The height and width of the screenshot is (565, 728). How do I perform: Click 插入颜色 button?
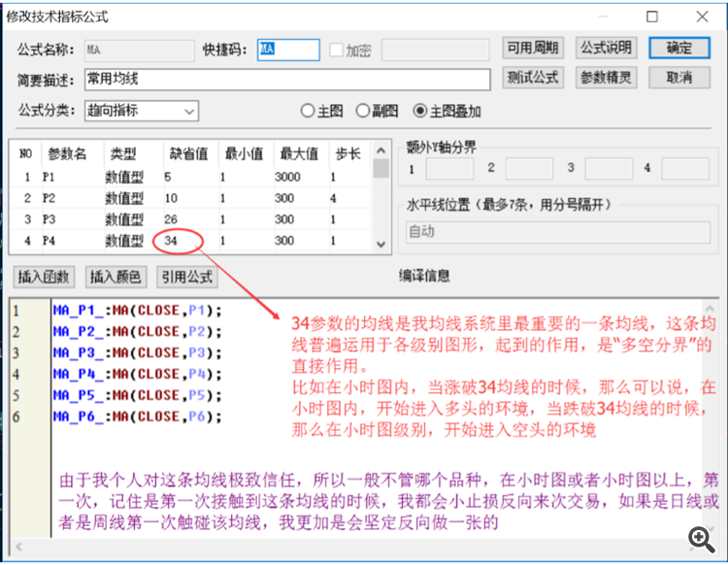pyautogui.click(x=116, y=277)
